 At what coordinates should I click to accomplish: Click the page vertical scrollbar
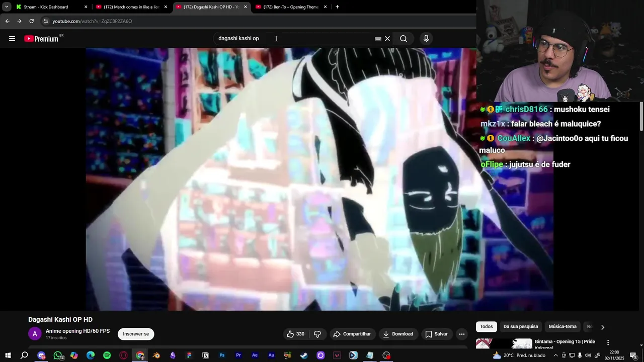click(x=641, y=117)
